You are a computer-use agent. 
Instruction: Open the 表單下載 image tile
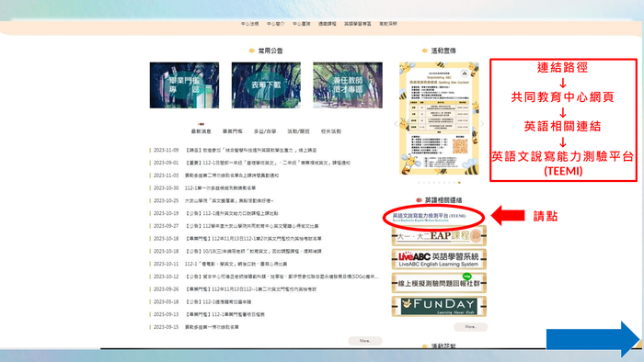[x=266, y=85]
